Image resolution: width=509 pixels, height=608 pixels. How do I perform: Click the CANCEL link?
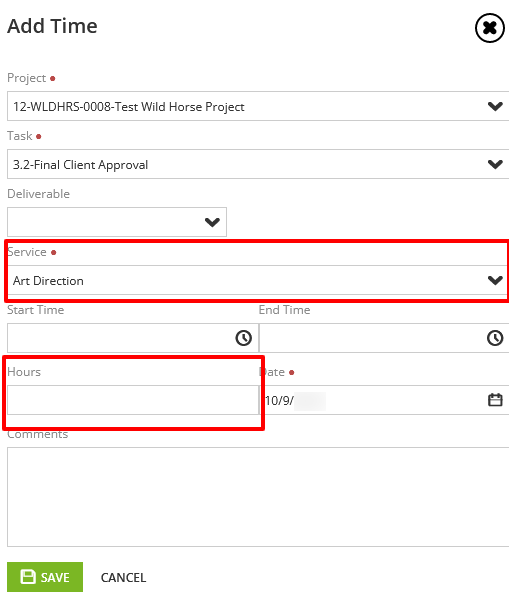pos(123,578)
